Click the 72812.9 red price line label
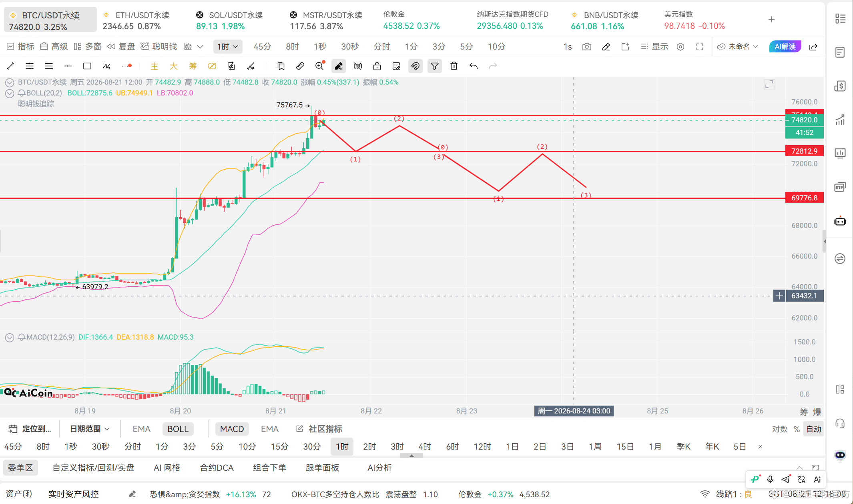 click(805, 151)
